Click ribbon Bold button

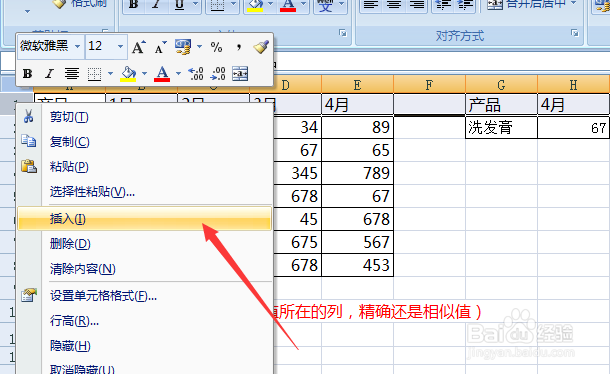(x=134, y=4)
